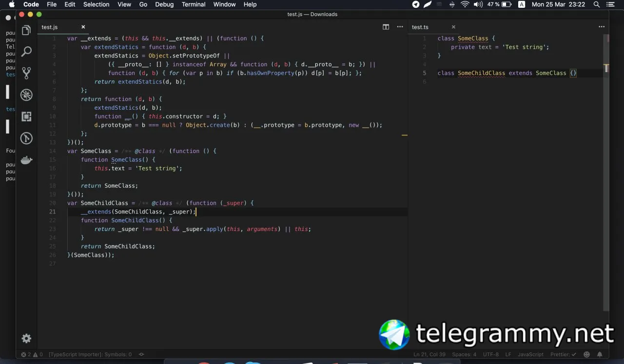The height and width of the screenshot is (364, 624).
Task: Click line number 14 in test.js gutter
Action: (x=53, y=151)
